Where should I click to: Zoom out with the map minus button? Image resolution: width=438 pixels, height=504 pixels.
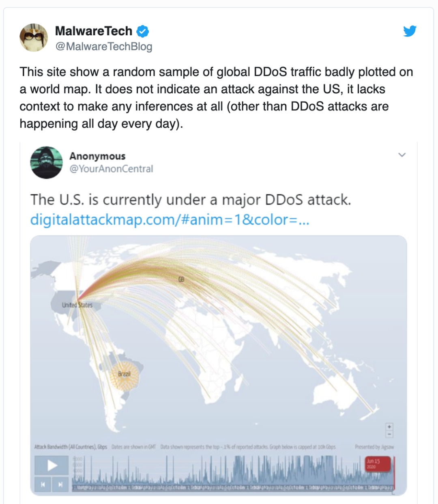coord(389,434)
